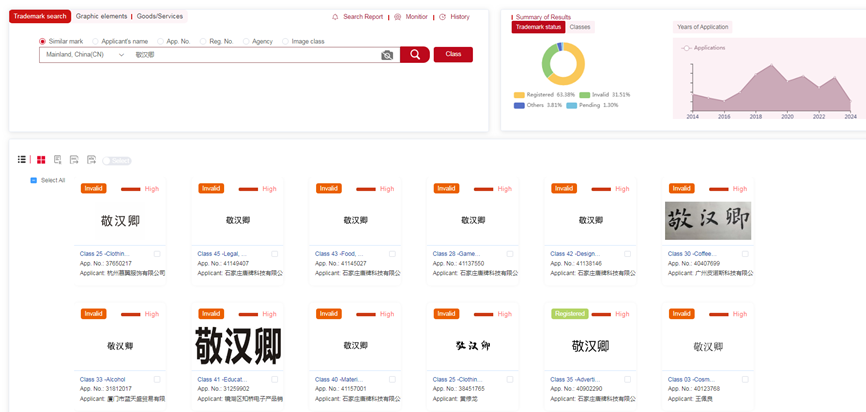Viewport: 866px width, 412px height.
Task: Select the Agency radio button
Action: point(246,41)
